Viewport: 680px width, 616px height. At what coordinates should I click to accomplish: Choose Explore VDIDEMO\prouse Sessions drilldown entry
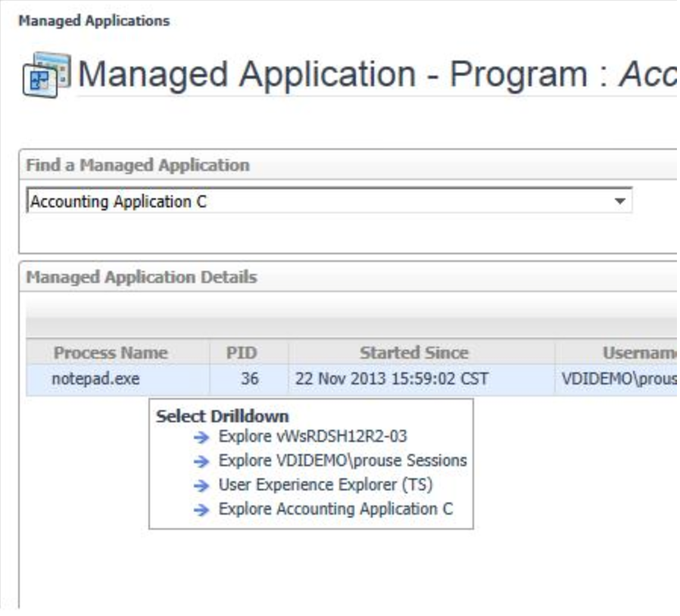[342, 461]
